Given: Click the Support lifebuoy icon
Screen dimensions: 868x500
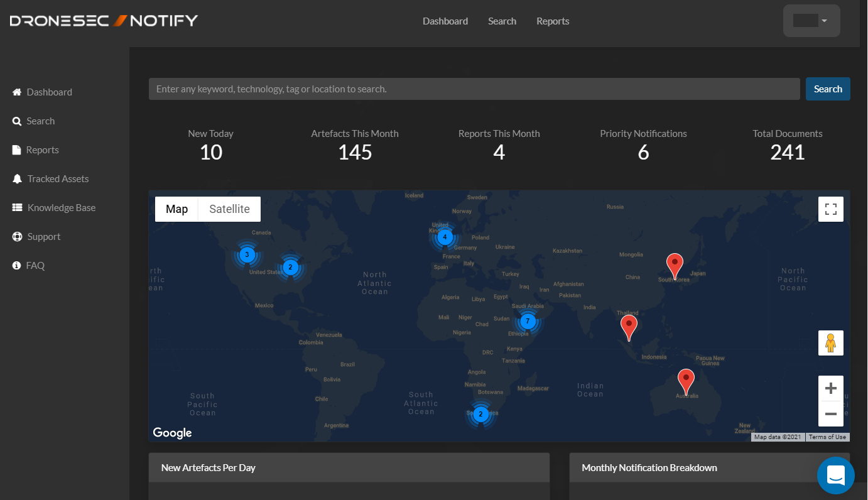Looking at the screenshot, I should 17,237.
